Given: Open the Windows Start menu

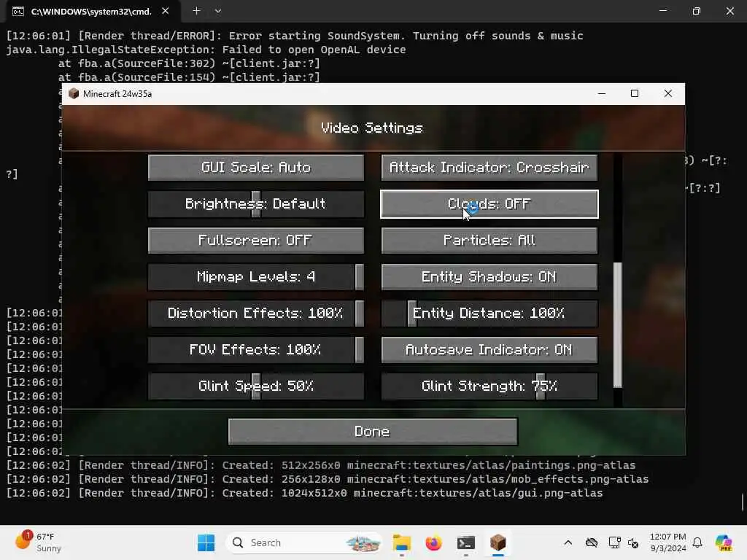Looking at the screenshot, I should coord(206,542).
